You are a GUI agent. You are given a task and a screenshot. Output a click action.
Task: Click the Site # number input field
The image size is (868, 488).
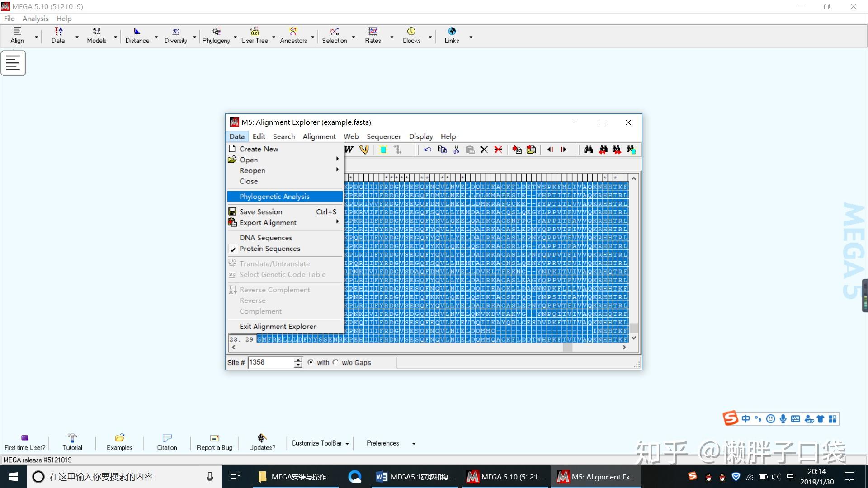270,362
